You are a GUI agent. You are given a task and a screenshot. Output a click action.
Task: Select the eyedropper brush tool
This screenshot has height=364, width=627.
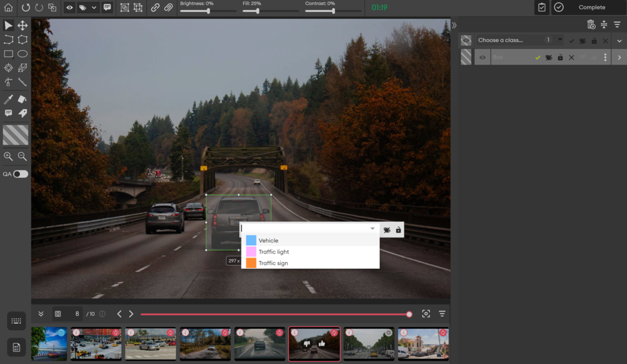pyautogui.click(x=8, y=99)
